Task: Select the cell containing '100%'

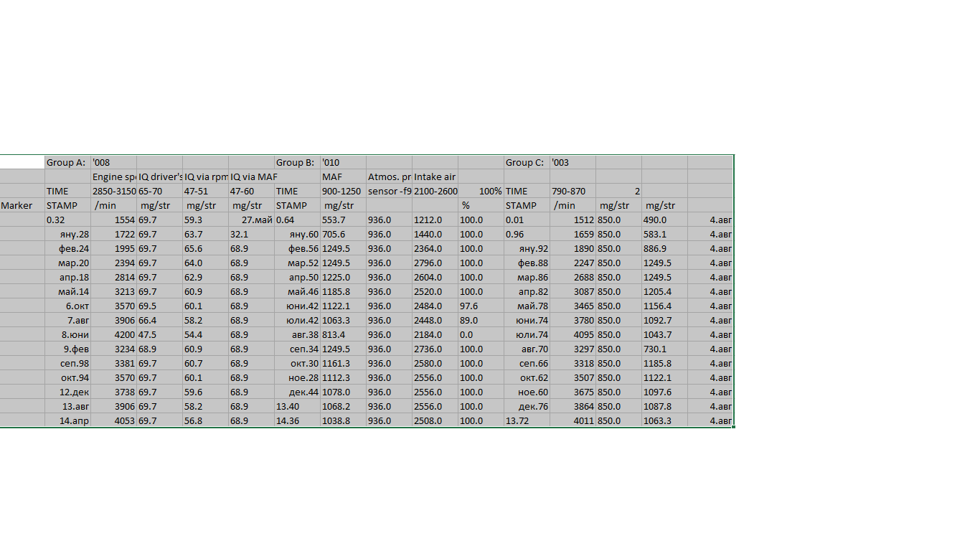Action: click(481, 191)
